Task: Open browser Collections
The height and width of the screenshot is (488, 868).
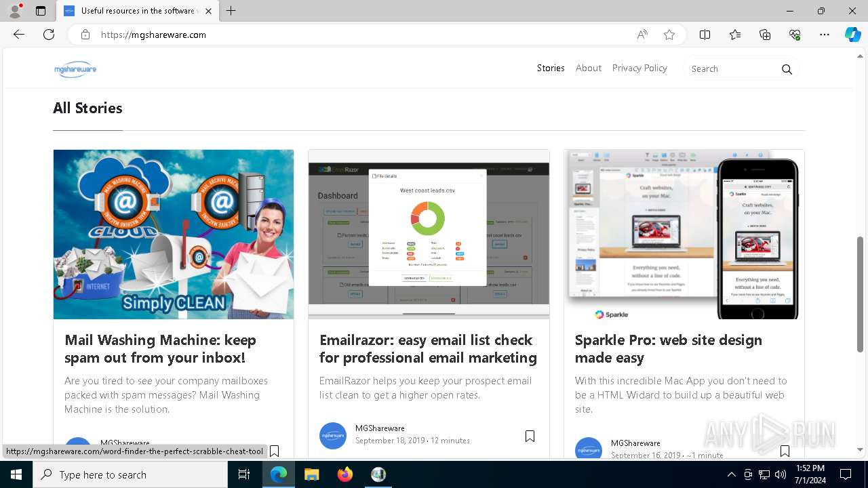Action: click(x=765, y=35)
